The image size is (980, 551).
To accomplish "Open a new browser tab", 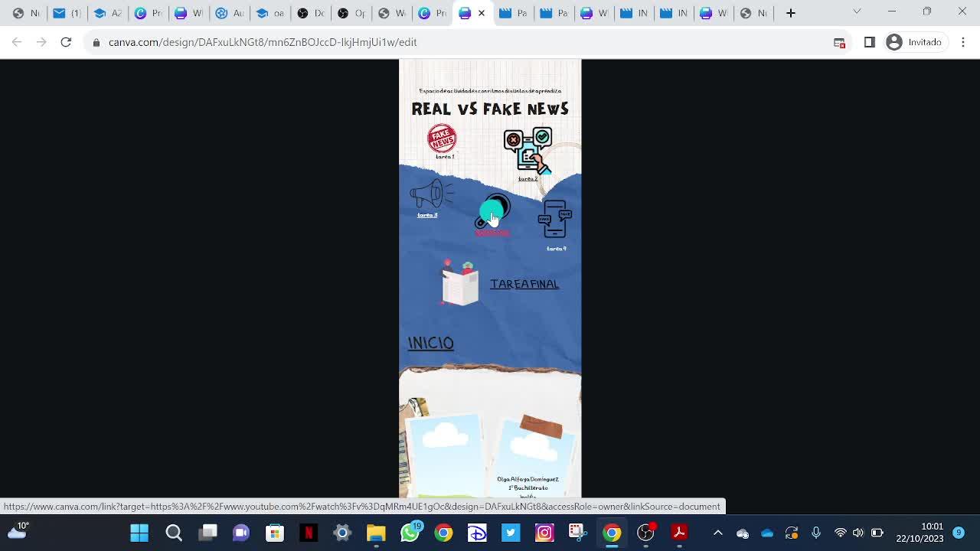I will 791,13.
